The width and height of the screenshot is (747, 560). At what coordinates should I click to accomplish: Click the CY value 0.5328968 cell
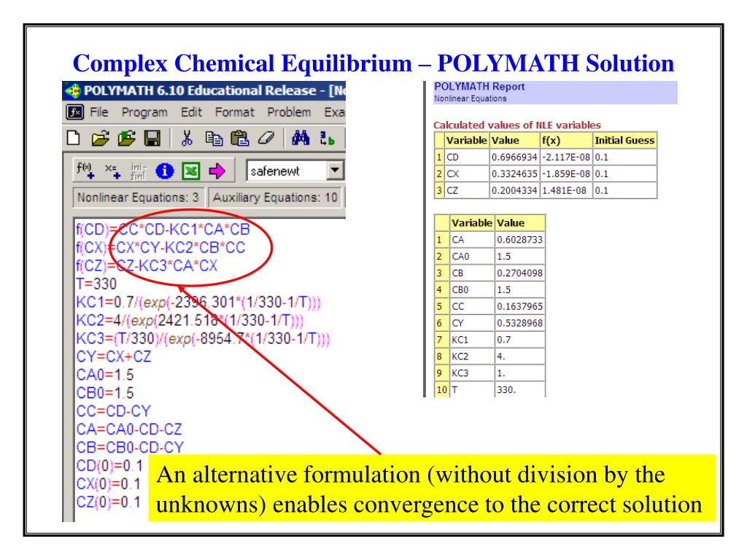pyautogui.click(x=519, y=323)
